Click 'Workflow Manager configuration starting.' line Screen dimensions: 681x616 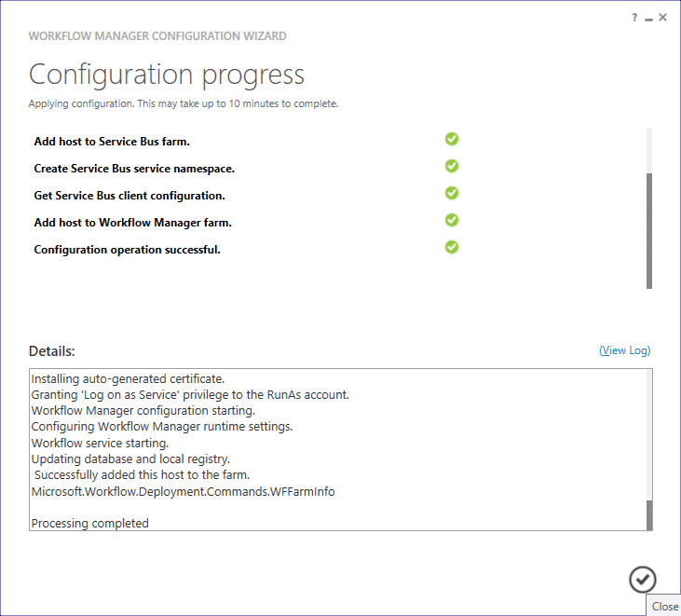click(x=143, y=411)
